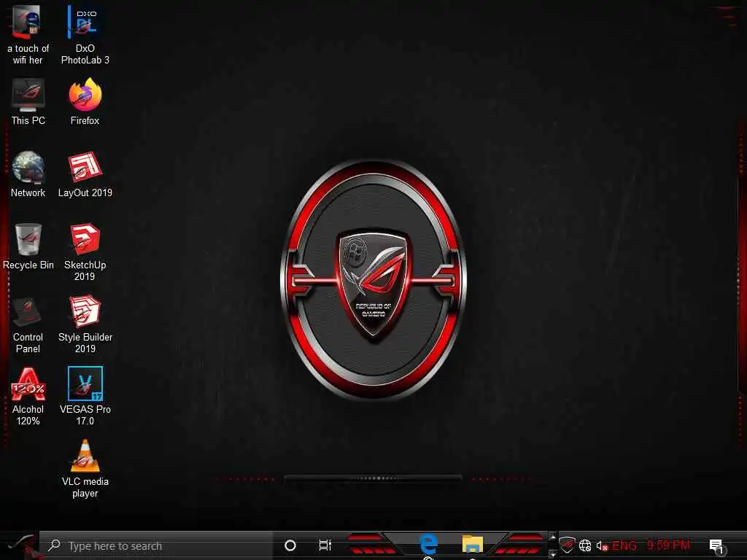Launch VLC media player shortcut
Viewport: 747px width, 560px height.
tap(85, 469)
